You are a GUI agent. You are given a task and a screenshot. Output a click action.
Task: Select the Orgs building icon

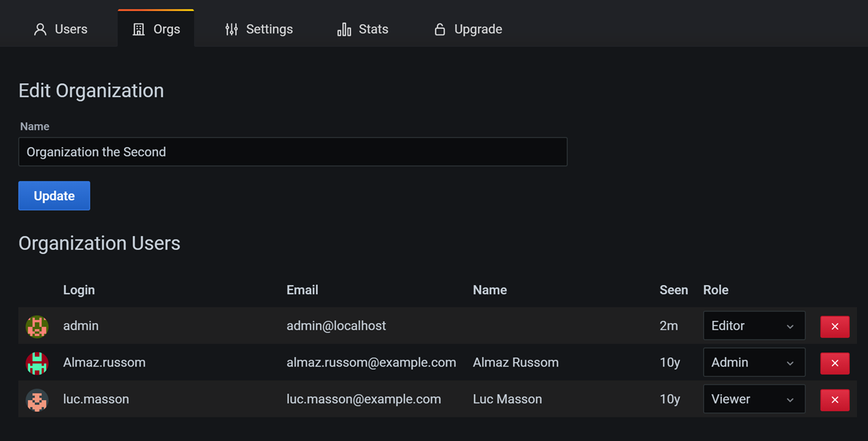(138, 29)
